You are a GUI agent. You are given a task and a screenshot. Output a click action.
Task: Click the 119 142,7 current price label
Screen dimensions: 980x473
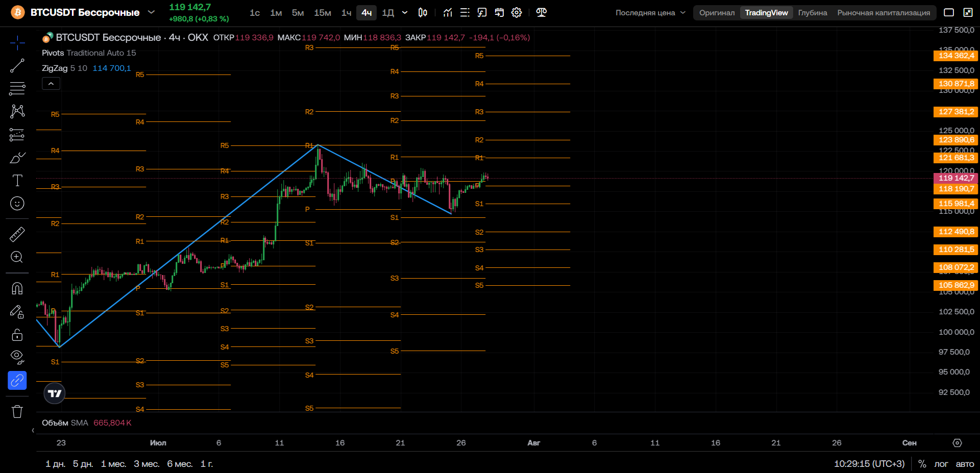pos(955,178)
